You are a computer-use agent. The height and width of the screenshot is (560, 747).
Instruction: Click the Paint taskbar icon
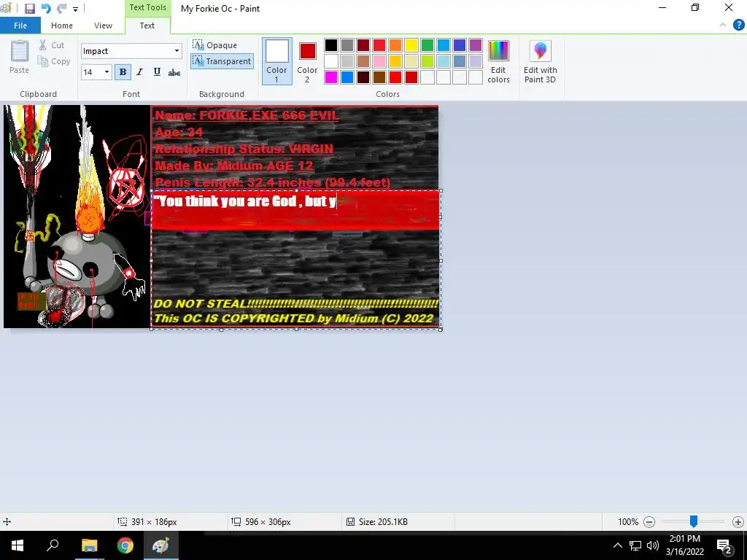coord(160,545)
